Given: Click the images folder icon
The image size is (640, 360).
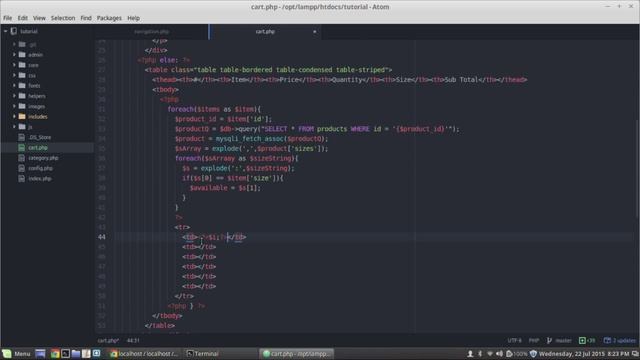Looking at the screenshot, I should (22, 106).
